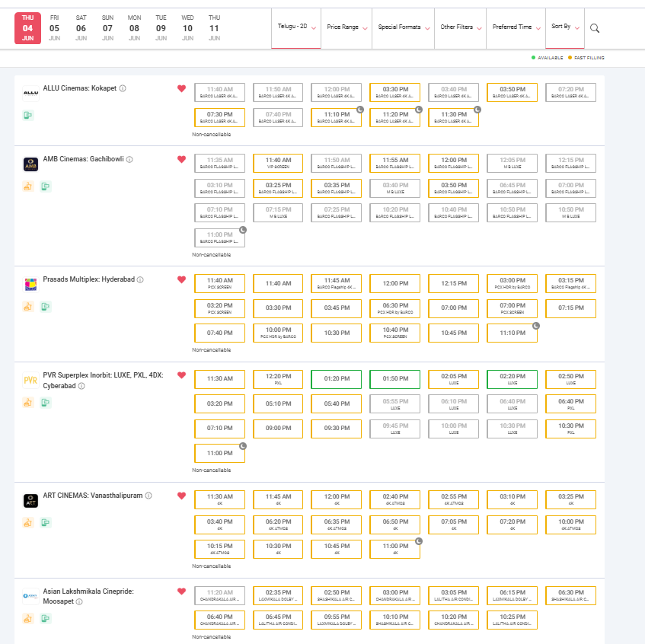Unfavorite ALLU Cinemas Kokapet heart
645x644 pixels.
[x=181, y=88]
